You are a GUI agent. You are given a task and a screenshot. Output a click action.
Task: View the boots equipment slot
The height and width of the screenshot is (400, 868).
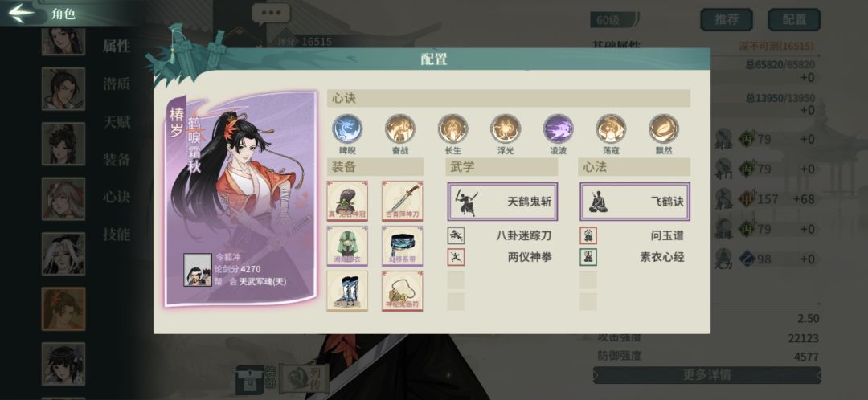tap(347, 291)
